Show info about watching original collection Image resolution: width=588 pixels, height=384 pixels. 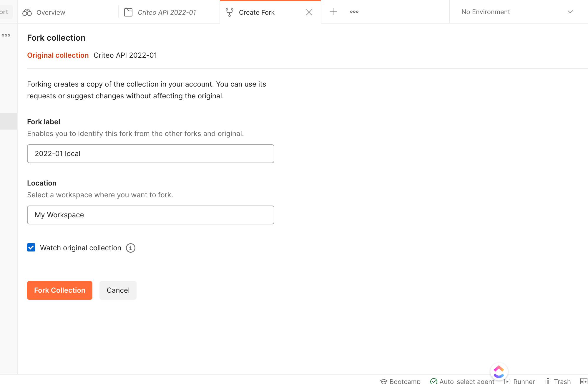coord(131,248)
